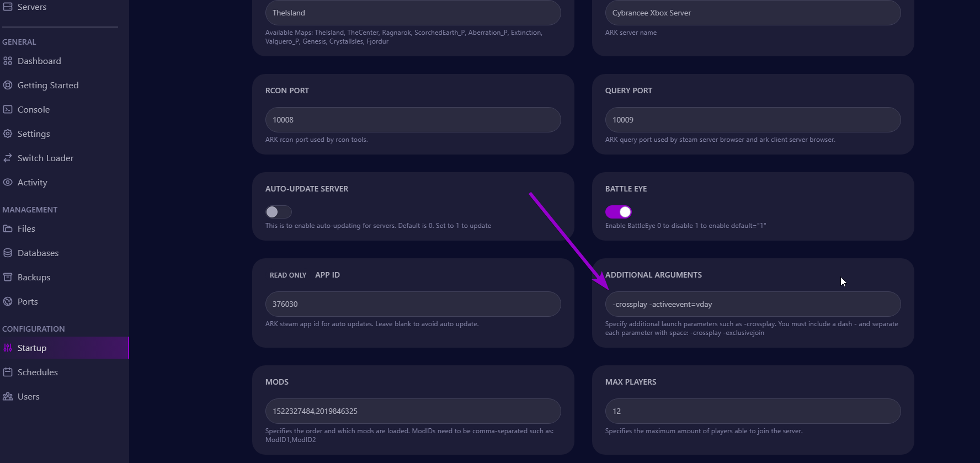The image size is (980, 463).
Task: Click the Getting Started lifebuoy icon
Action: (8, 86)
